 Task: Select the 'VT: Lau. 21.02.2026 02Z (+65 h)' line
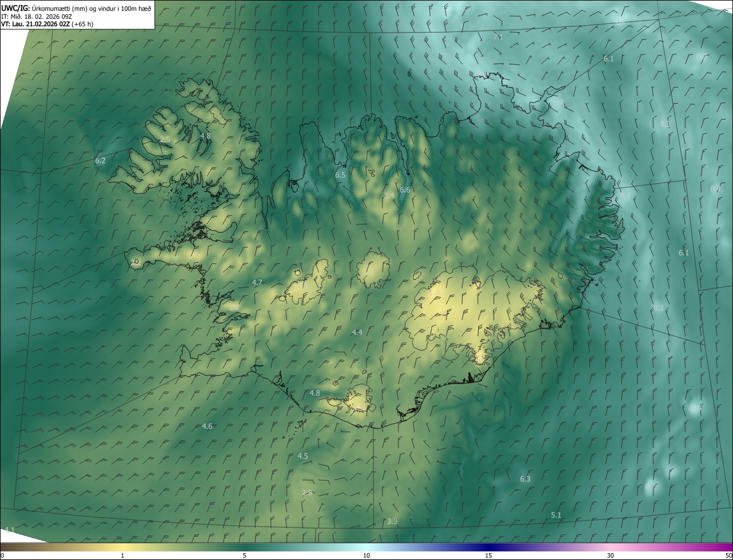(47, 24)
